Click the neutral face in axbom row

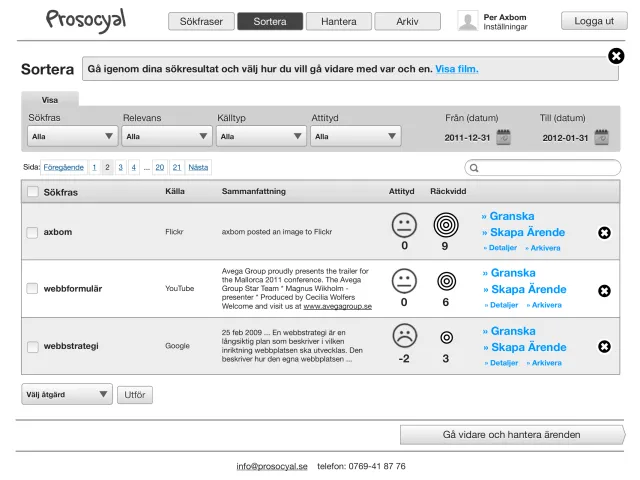404,225
